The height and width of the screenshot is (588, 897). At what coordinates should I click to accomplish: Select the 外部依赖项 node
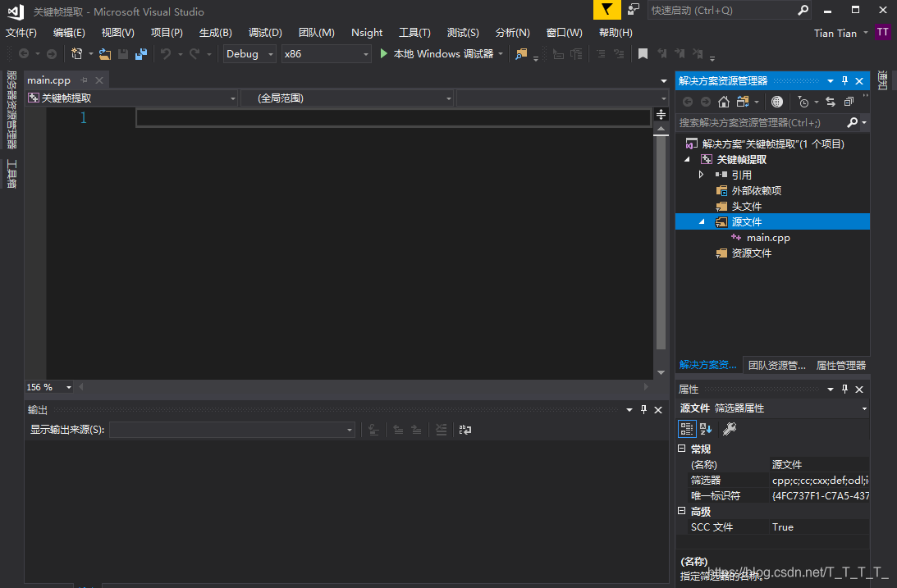[757, 191]
